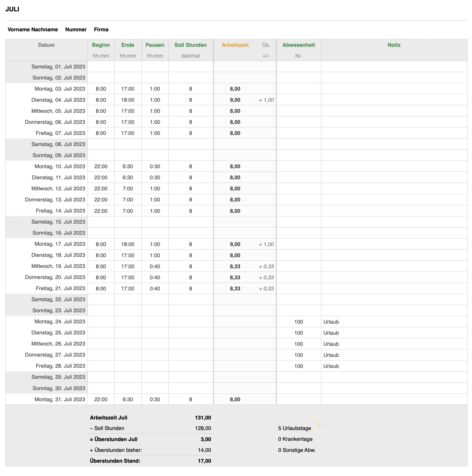Click the Urlaub note for Freitag, 28. Juli
Screen dimensions: 472x476
click(331, 366)
